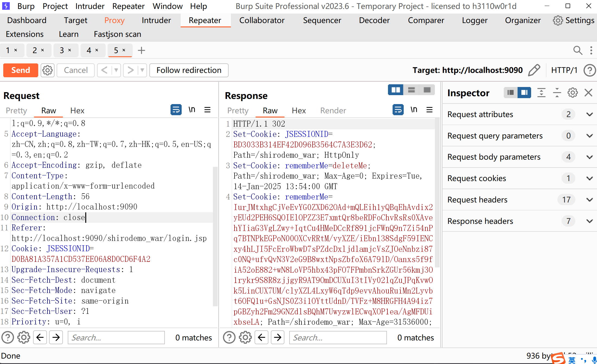Select the side-by-side layout view
This screenshot has height=364, width=597.
tap(396, 90)
